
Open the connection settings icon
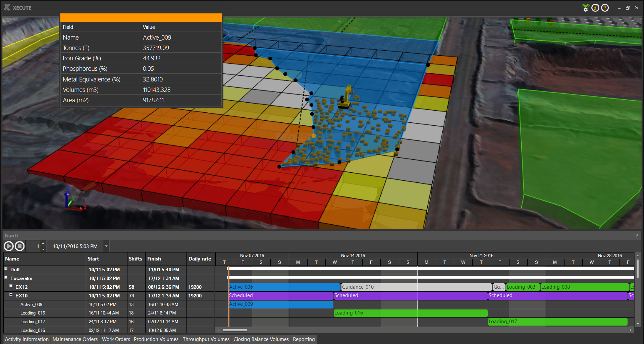tap(585, 8)
